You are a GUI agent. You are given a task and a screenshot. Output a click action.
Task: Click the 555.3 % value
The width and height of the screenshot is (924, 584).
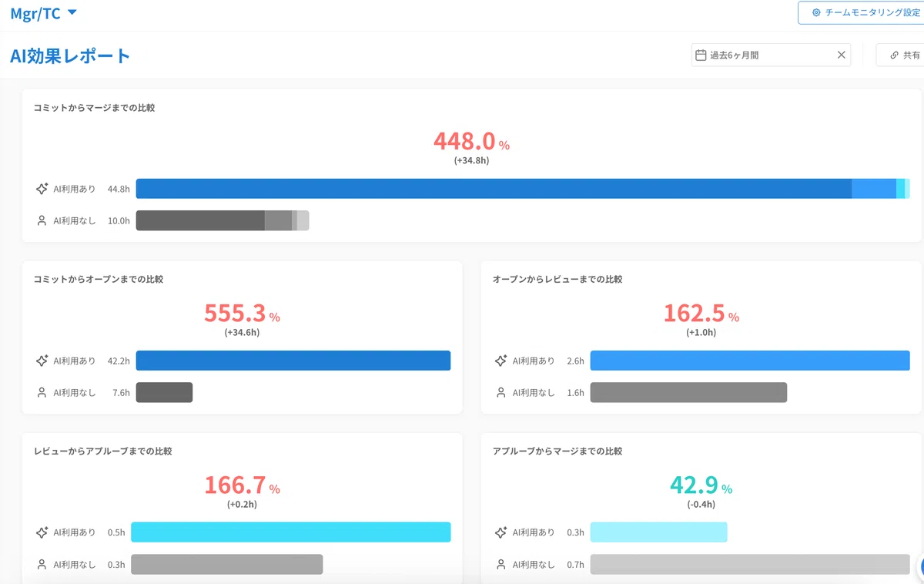tap(242, 314)
